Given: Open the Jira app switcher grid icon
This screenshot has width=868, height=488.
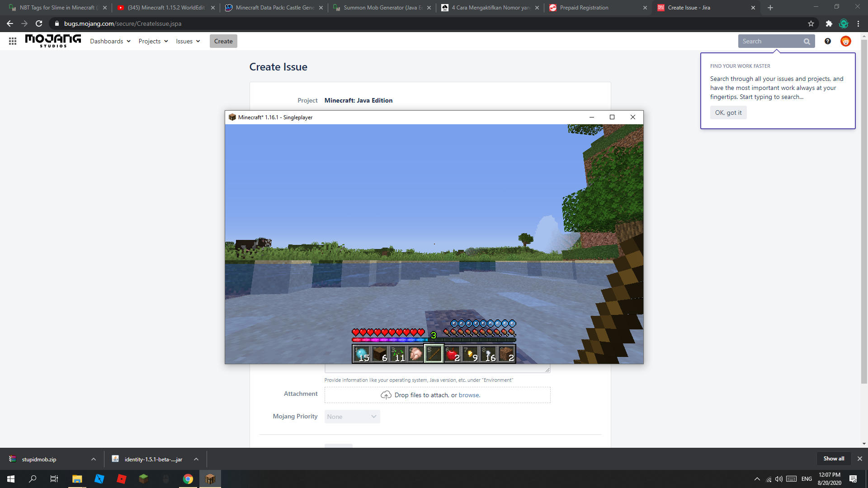Looking at the screenshot, I should click(13, 41).
